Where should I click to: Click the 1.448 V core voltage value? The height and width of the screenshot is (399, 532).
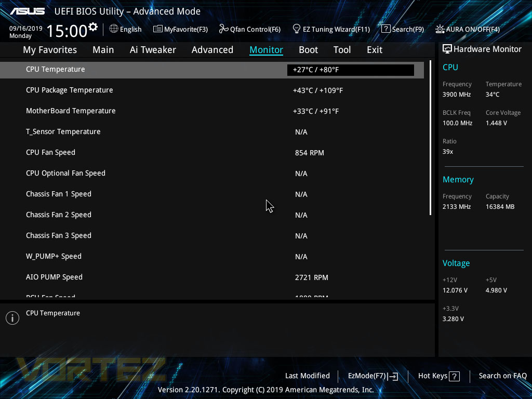(496, 123)
